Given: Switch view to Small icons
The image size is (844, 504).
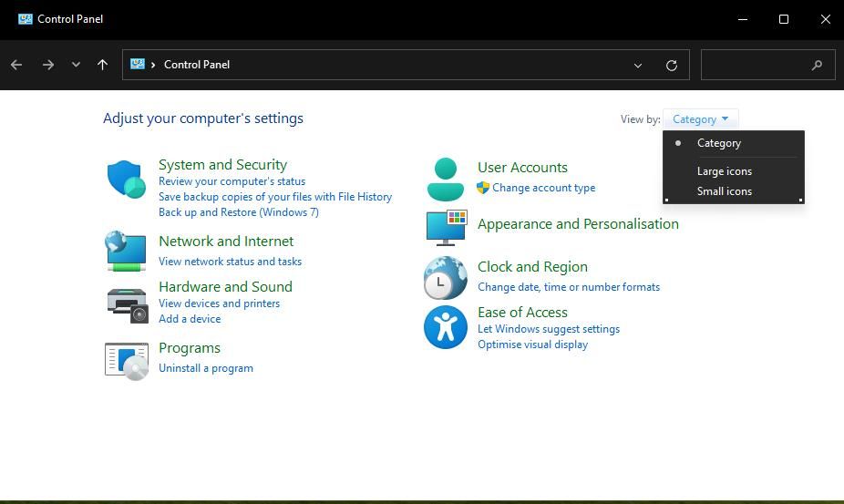Looking at the screenshot, I should tap(725, 191).
